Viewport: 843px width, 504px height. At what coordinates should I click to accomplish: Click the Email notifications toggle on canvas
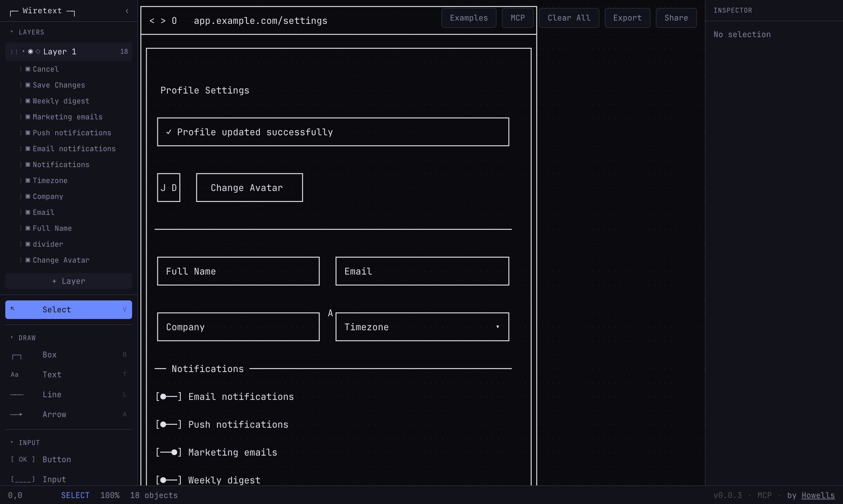point(168,396)
